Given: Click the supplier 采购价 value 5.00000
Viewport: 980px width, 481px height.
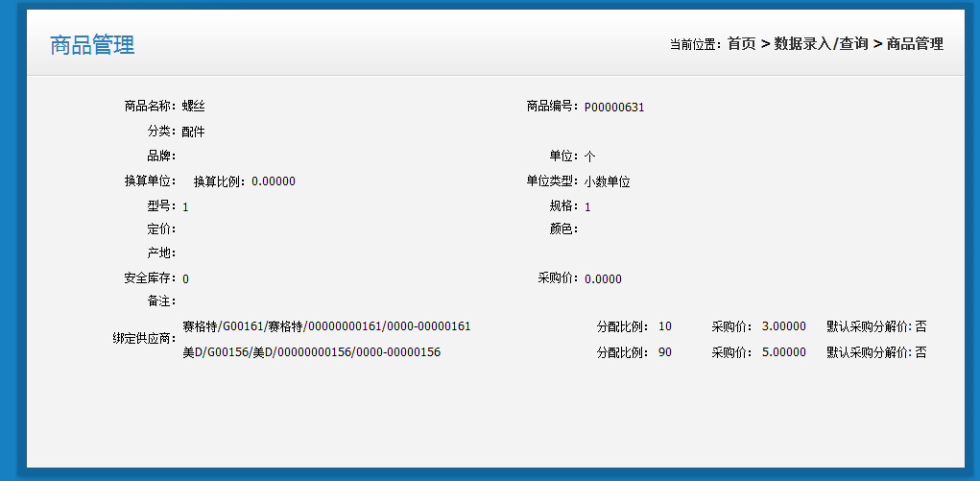Looking at the screenshot, I should (783, 352).
